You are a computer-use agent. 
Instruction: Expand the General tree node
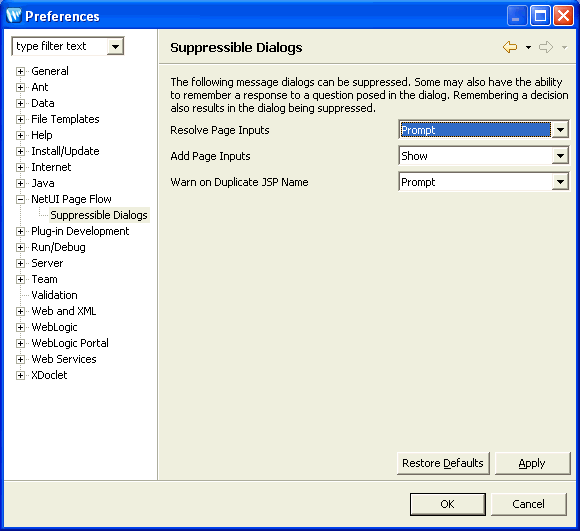point(20,71)
